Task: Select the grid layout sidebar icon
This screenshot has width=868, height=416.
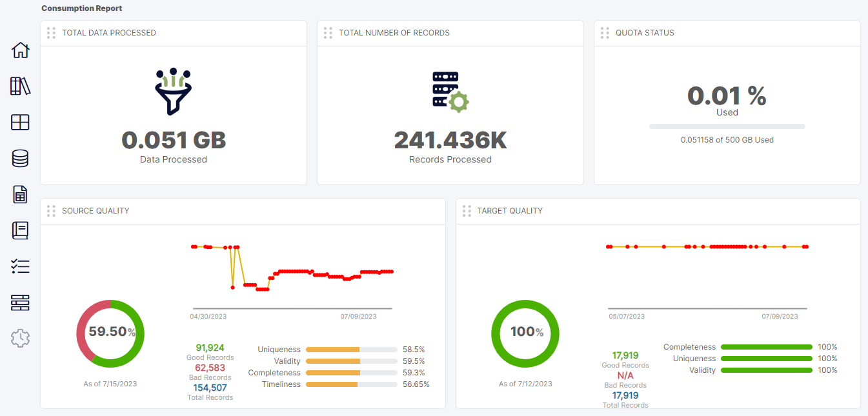Action: pos(21,123)
